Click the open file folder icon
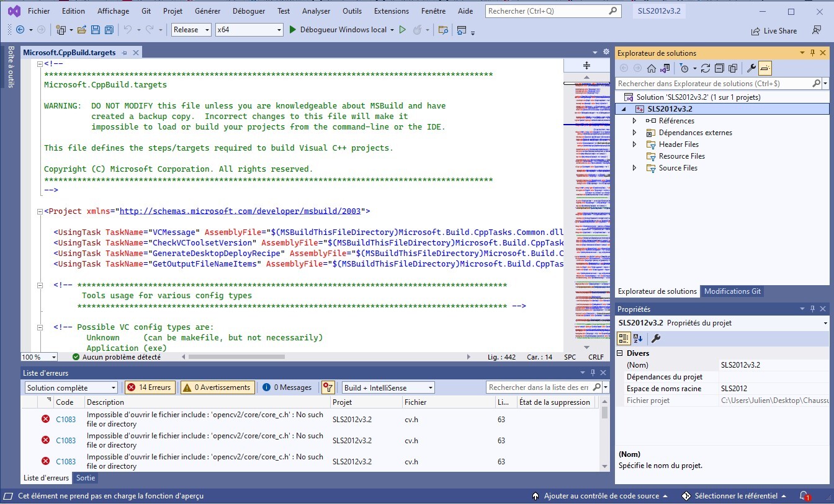The height and width of the screenshot is (504, 834). pyautogui.click(x=82, y=30)
